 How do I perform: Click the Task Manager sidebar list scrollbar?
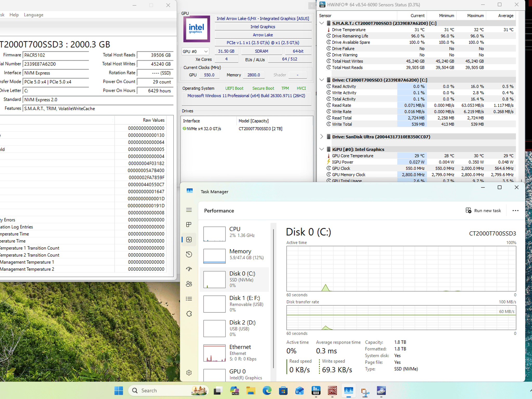tap(273, 299)
